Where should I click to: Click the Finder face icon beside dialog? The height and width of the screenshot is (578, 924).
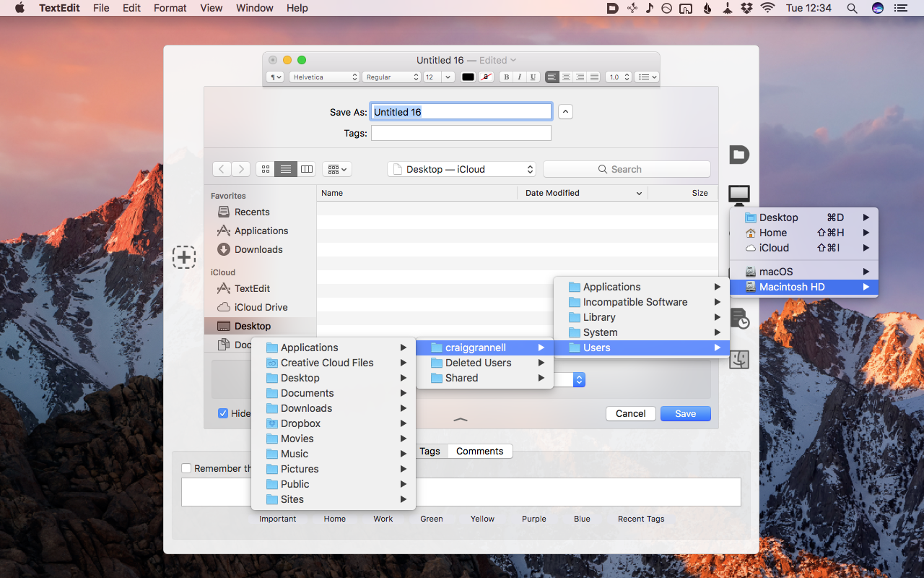click(739, 359)
